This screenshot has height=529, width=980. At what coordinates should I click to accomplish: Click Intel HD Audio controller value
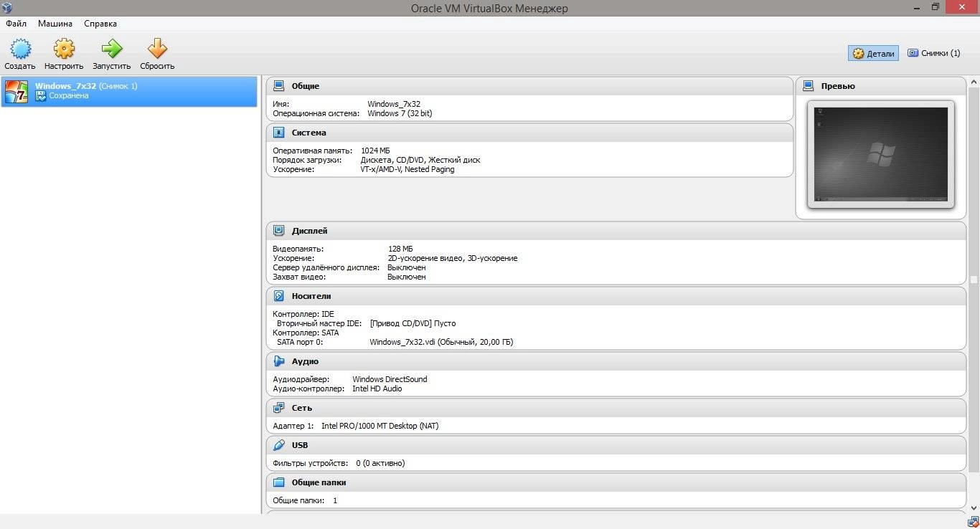point(377,389)
